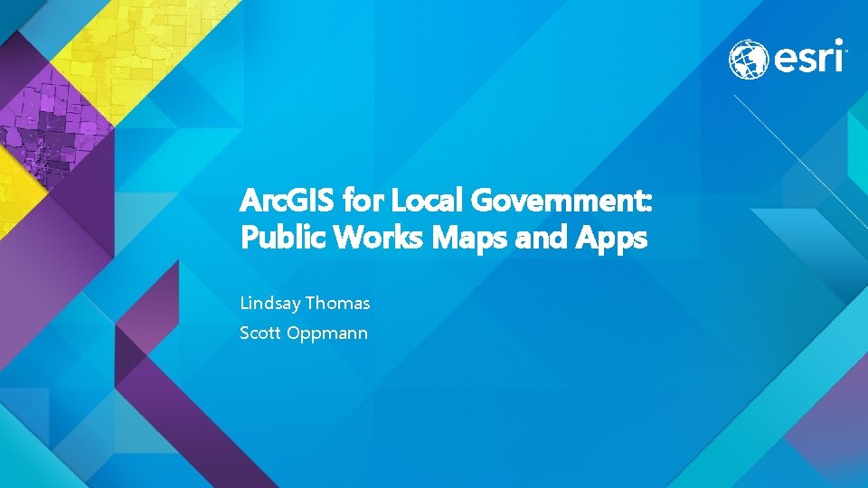Click presenter name 'Lindsay Thomas'
The width and height of the screenshot is (868, 488).
(305, 304)
